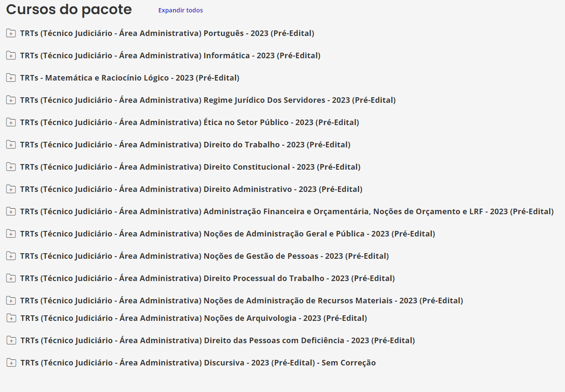
Task: Click folder icon for Noções de Arquivologia
Action: tap(12, 318)
